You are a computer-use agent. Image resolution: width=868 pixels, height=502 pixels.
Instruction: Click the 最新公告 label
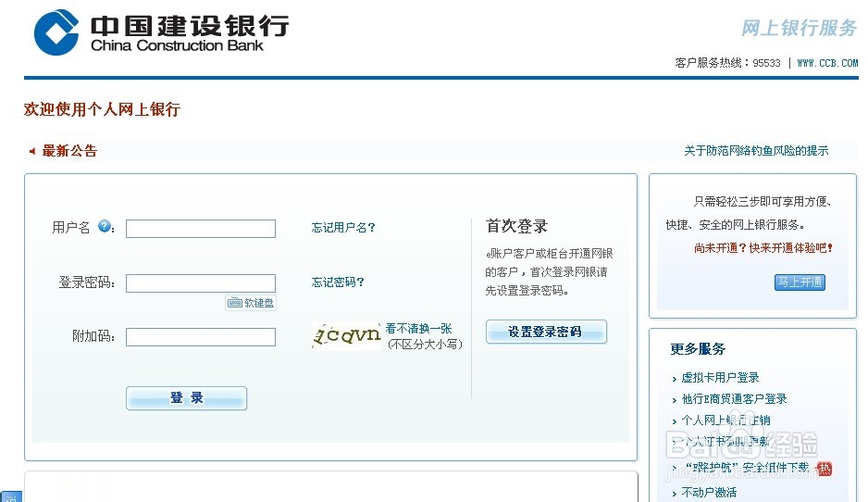[x=69, y=151]
